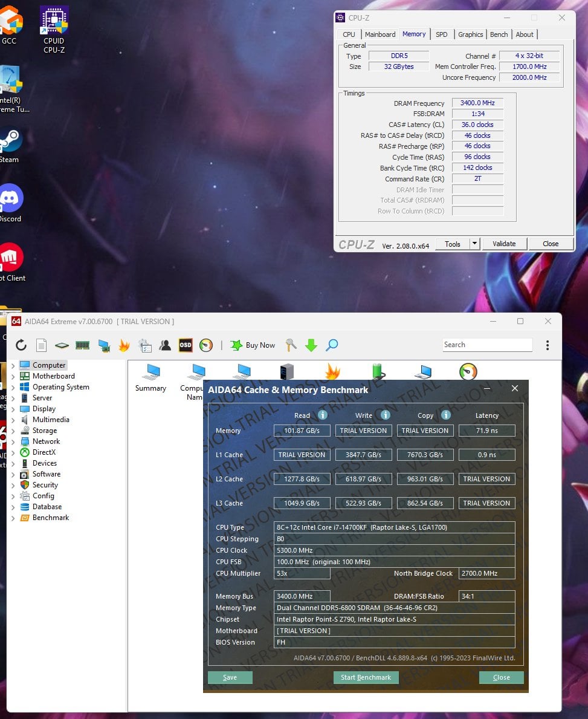The image size is (588, 719).
Task: Open the GCC desktop shortcut
Action: point(10,26)
